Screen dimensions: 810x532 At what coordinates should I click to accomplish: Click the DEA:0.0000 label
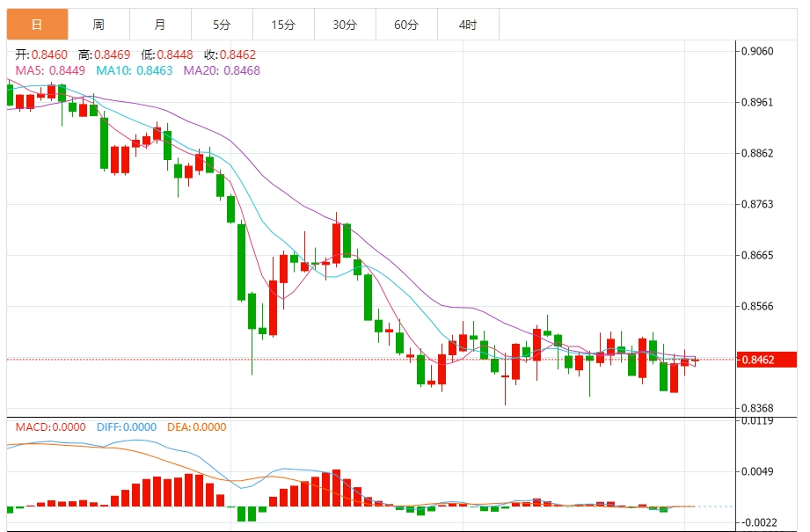coord(197,427)
